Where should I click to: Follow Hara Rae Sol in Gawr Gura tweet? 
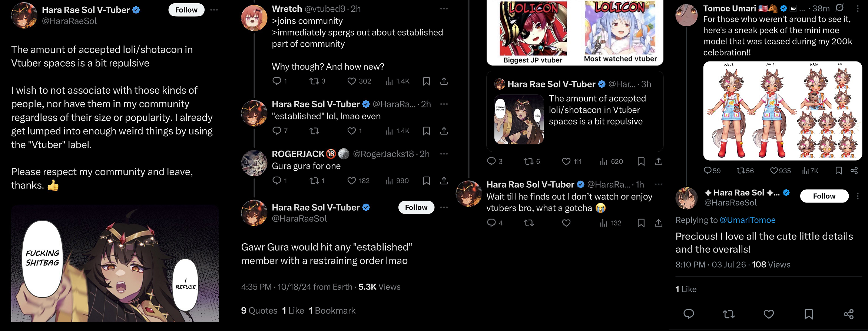(x=416, y=207)
